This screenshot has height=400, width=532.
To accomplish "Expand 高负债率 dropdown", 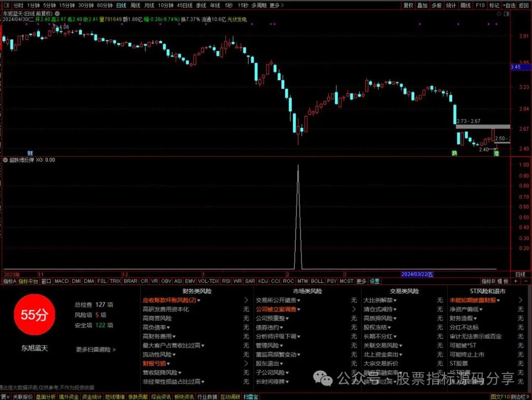I will click(x=168, y=328).
